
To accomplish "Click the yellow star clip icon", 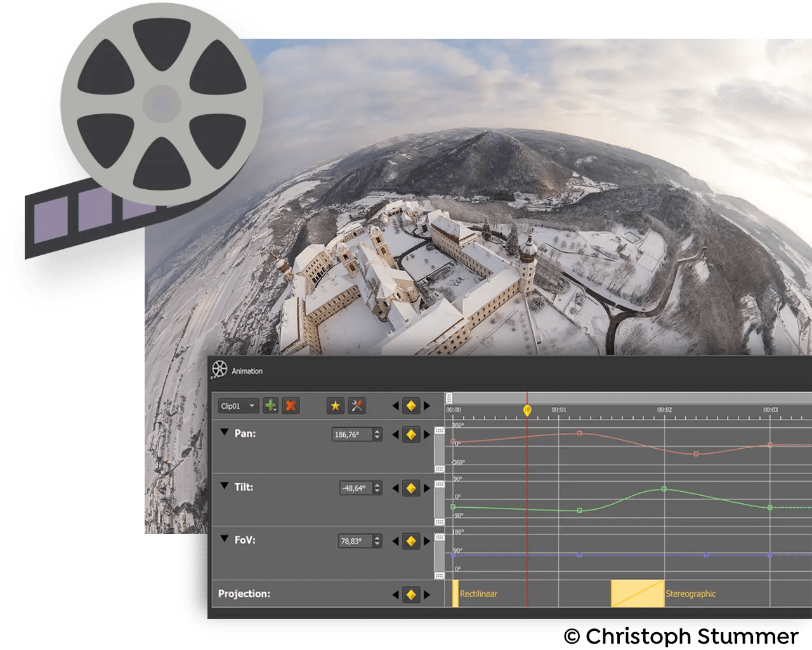I will coord(334,406).
